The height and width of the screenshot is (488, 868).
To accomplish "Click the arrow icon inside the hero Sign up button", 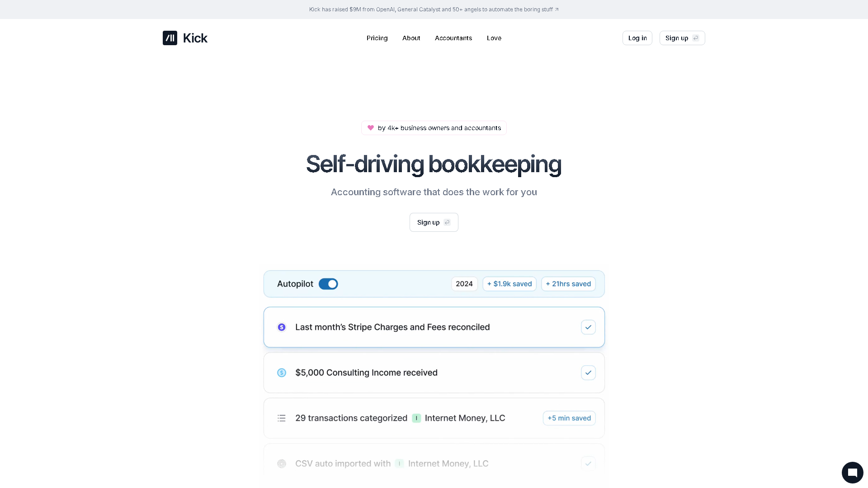I will 447,222.
